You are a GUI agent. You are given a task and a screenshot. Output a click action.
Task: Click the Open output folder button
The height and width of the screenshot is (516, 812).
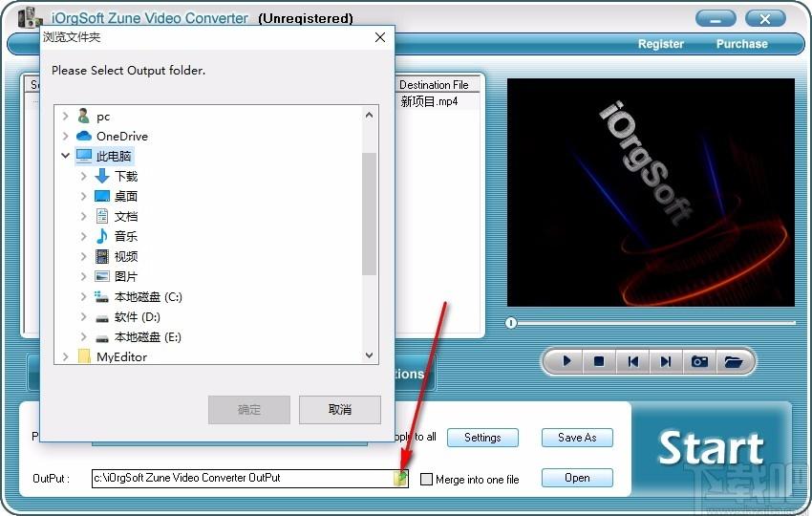[x=577, y=478]
